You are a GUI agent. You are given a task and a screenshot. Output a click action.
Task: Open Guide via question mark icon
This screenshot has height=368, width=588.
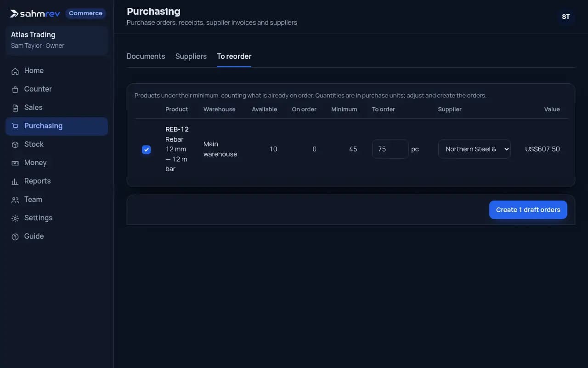[15, 236]
